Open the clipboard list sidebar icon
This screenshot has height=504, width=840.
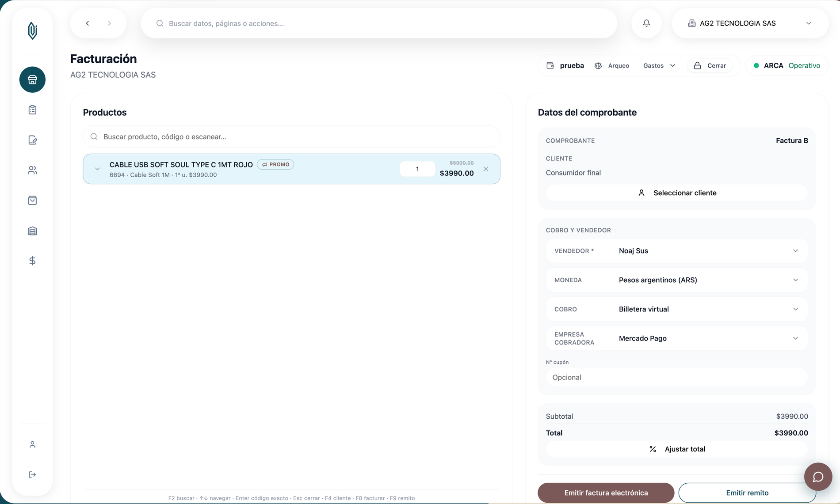[32, 110]
